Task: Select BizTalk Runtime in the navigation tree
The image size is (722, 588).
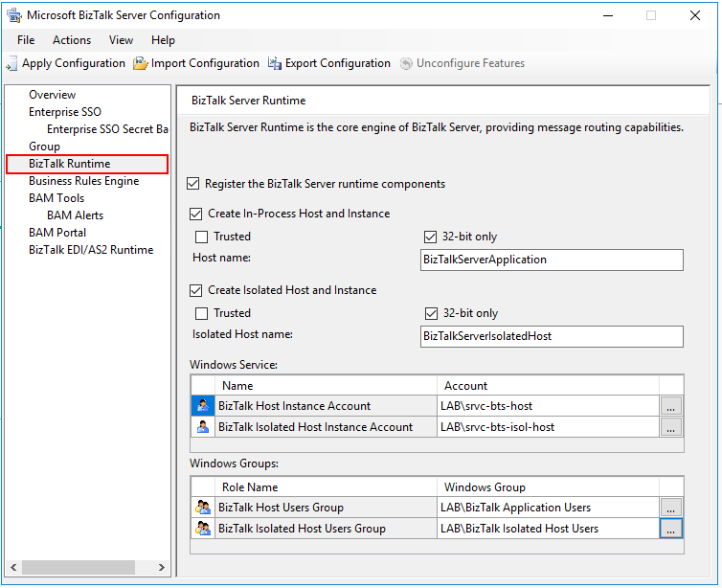Action: (x=70, y=164)
